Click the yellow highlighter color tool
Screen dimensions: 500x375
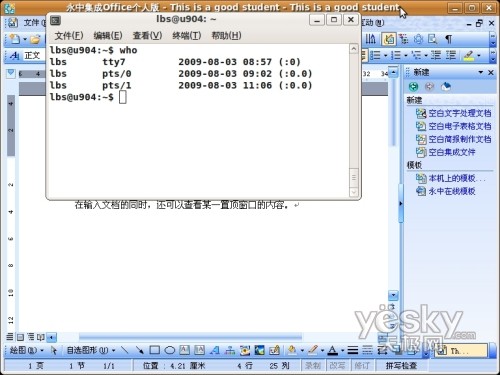coord(469,55)
